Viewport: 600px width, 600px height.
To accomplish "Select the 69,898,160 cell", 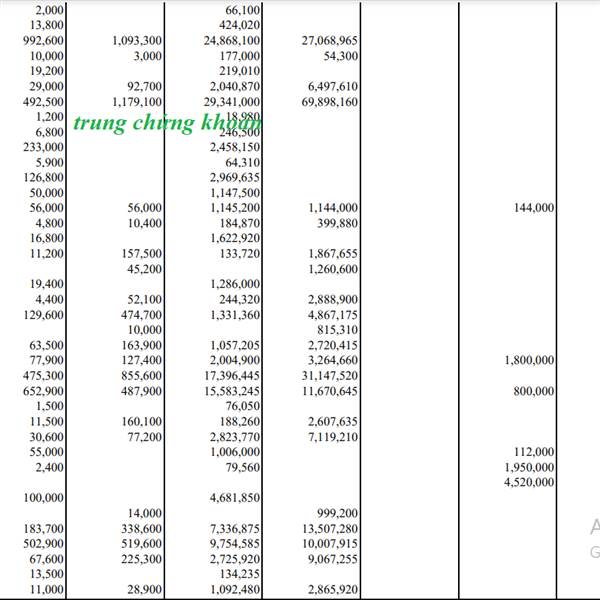I will [330, 102].
